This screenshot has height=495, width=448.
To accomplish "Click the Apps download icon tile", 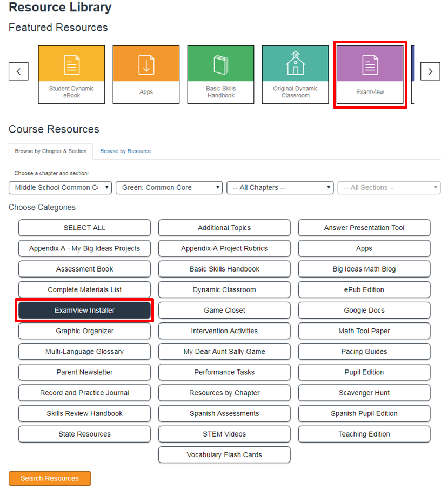I will point(146,64).
